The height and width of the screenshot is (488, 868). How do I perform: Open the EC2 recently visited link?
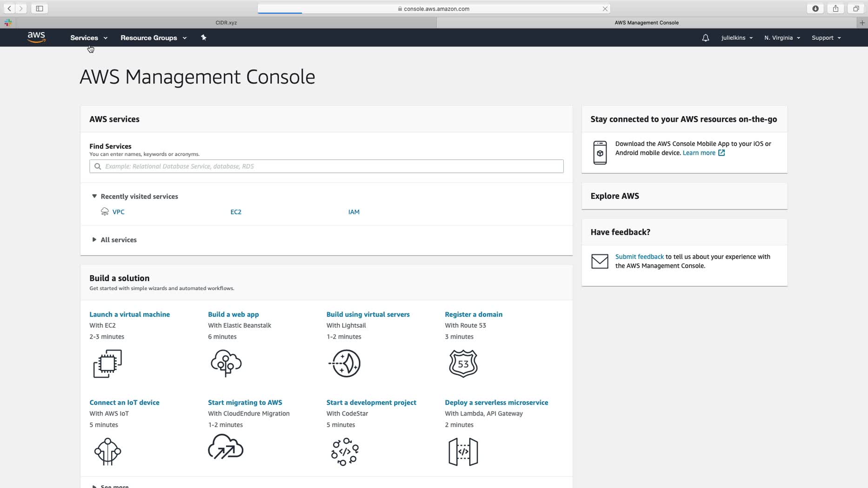click(236, 212)
